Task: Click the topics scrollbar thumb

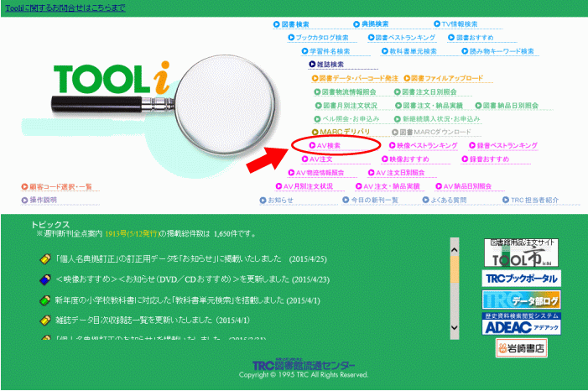Action: (454, 269)
